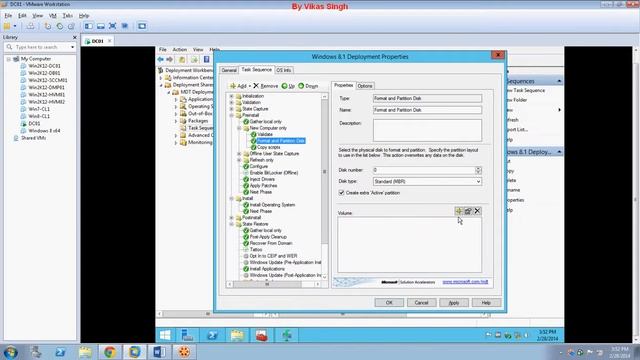Click the VMware full screen toolbar icon
640x360 pixels.
[x=113, y=26]
